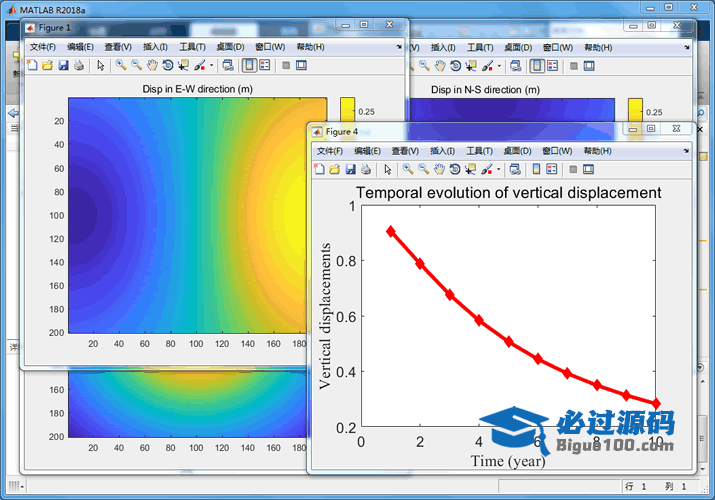Click New Figure icon in Figure 4

(320, 170)
